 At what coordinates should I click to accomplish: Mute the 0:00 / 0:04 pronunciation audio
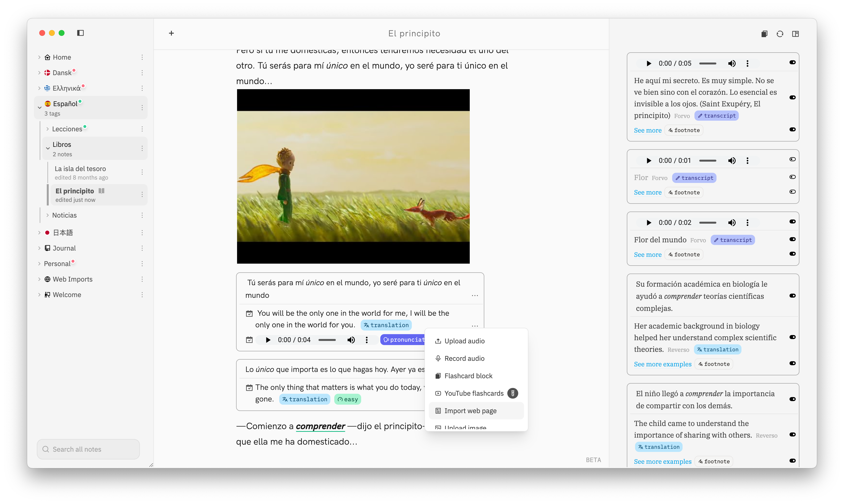pyautogui.click(x=351, y=340)
